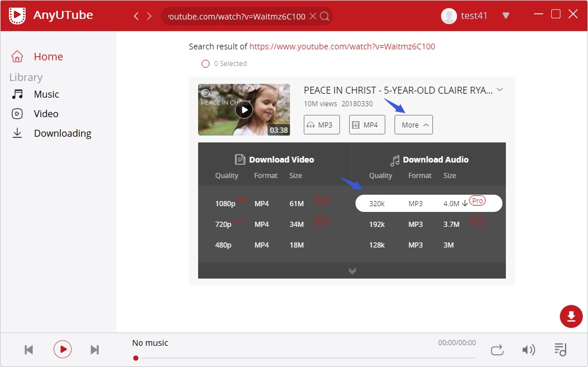
Task: Toggle repeat mode in the playback bar
Action: [497, 349]
